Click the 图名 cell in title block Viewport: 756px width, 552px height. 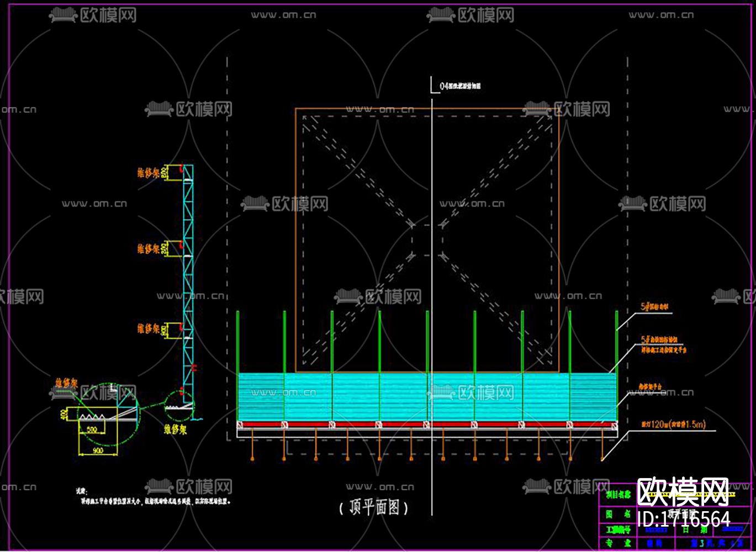point(617,513)
